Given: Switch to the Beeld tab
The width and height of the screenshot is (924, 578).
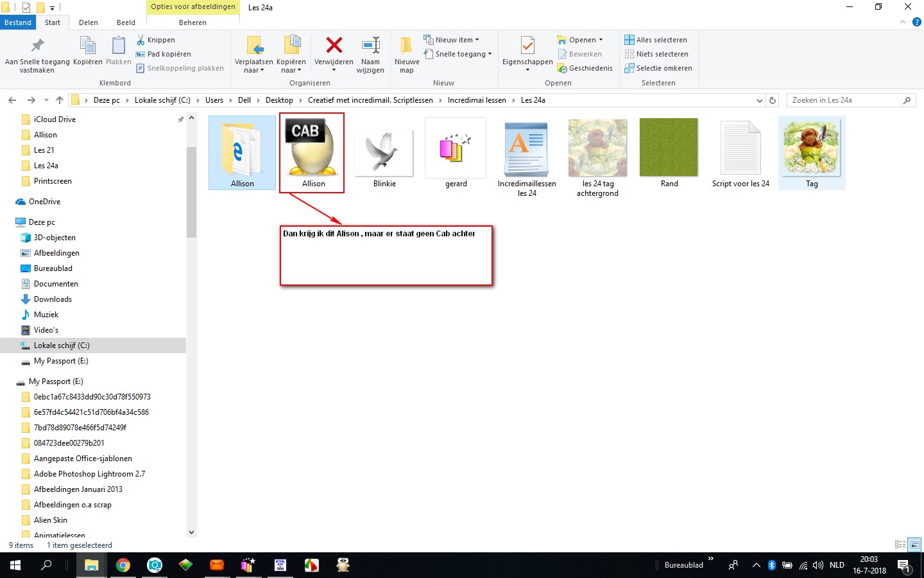Looking at the screenshot, I should (x=126, y=22).
